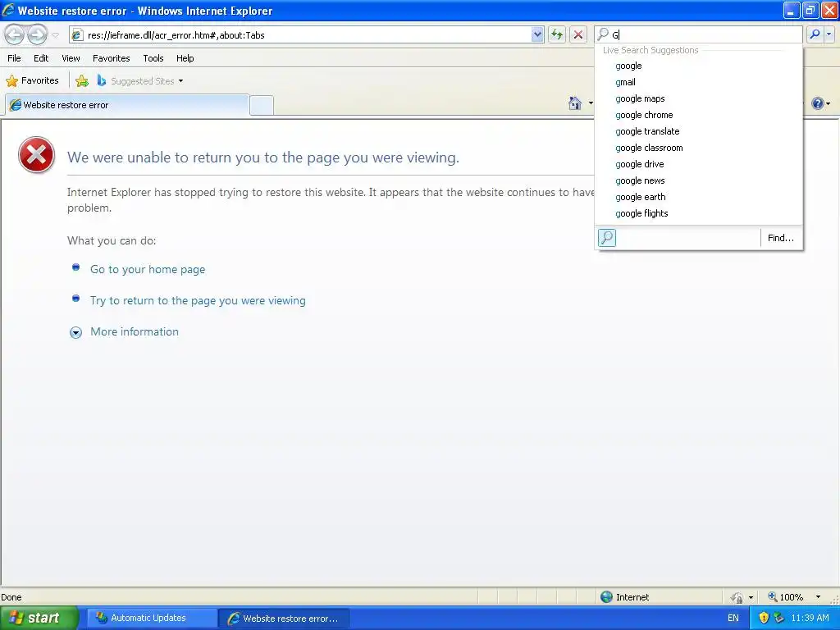Open the Help menu
840x630 pixels.
185,58
